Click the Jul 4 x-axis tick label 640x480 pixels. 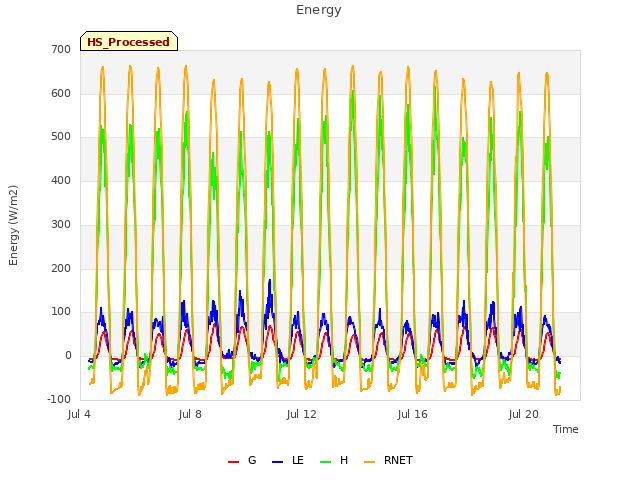tap(79, 414)
